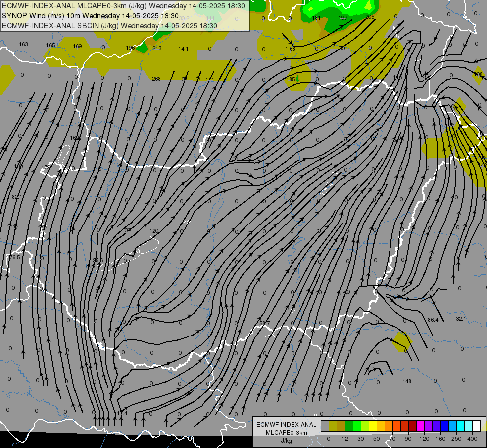
Task: Click the legend tick label 12
Action: (x=344, y=439)
